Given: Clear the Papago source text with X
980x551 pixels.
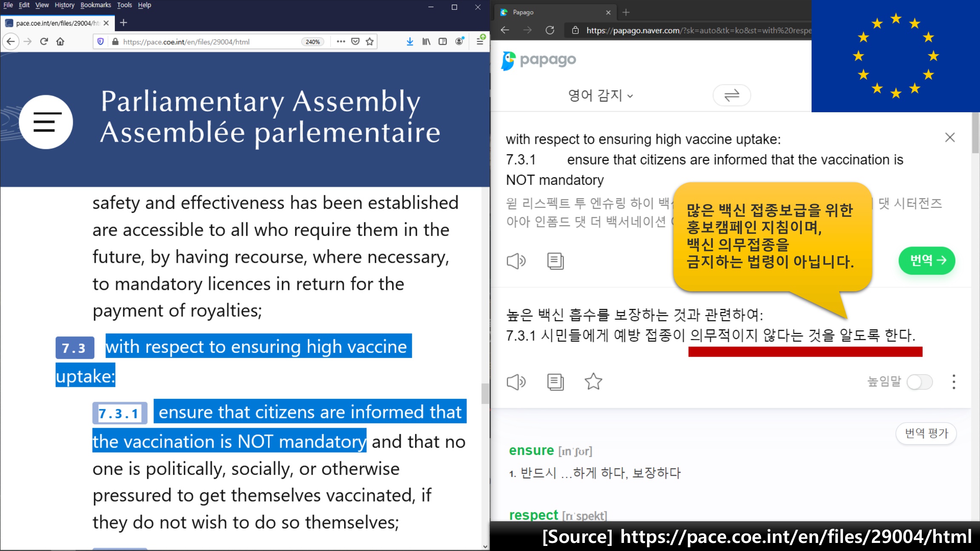Looking at the screenshot, I should click(x=950, y=137).
